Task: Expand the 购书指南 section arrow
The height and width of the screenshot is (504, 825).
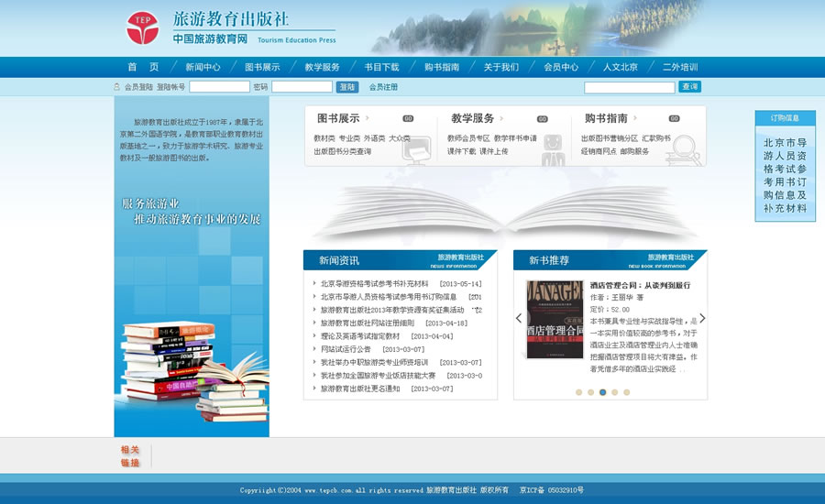Action: click(x=635, y=118)
